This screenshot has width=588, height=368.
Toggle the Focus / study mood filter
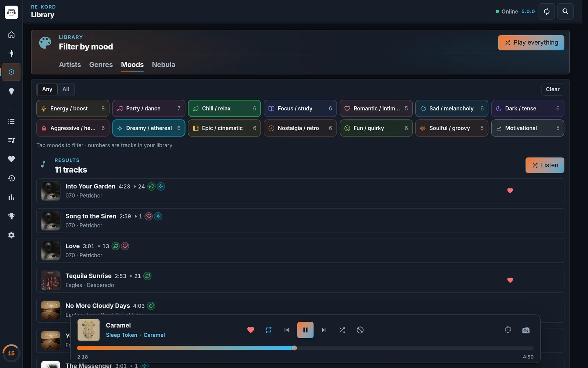pos(300,109)
